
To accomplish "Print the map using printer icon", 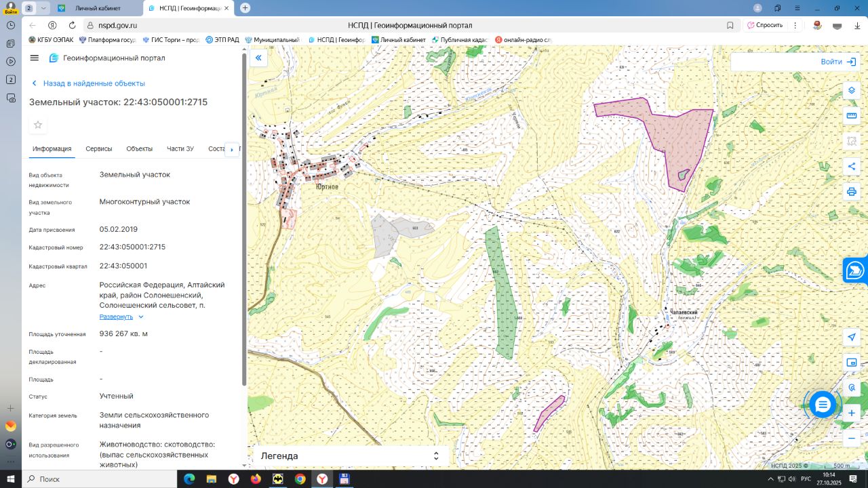I will coord(852,192).
